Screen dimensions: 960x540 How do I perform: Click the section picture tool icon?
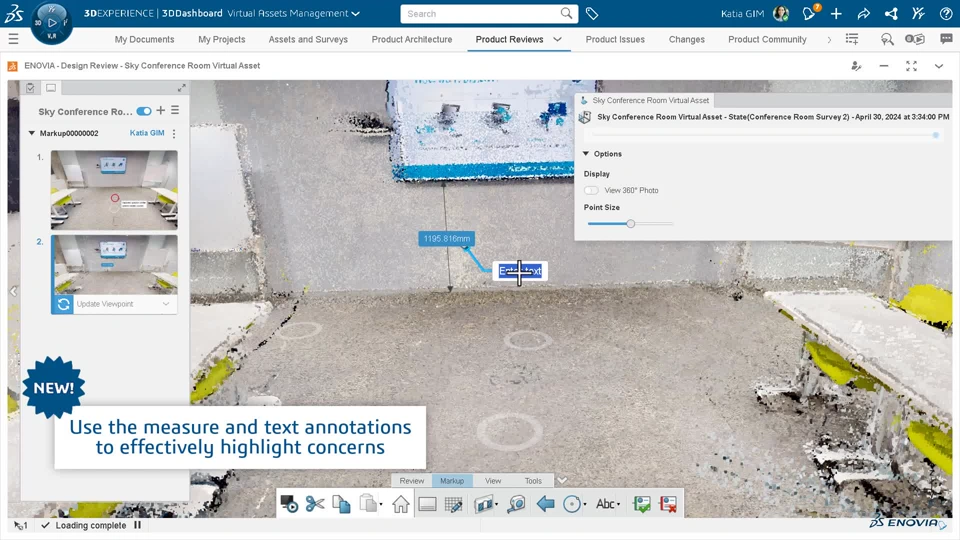pos(483,504)
